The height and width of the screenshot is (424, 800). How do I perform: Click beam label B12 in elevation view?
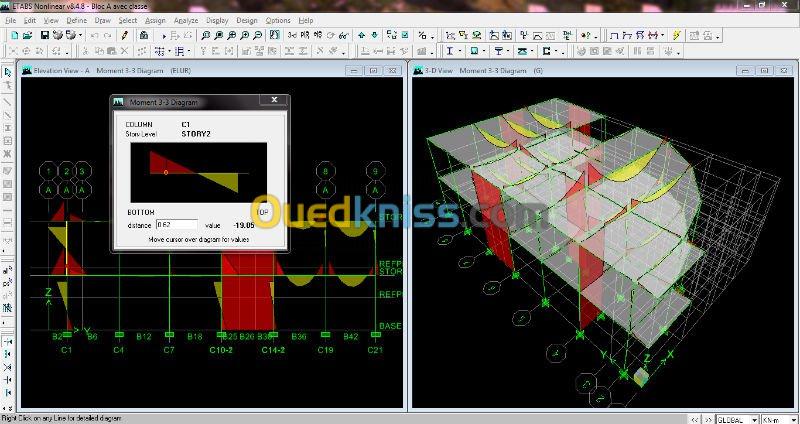coord(144,337)
